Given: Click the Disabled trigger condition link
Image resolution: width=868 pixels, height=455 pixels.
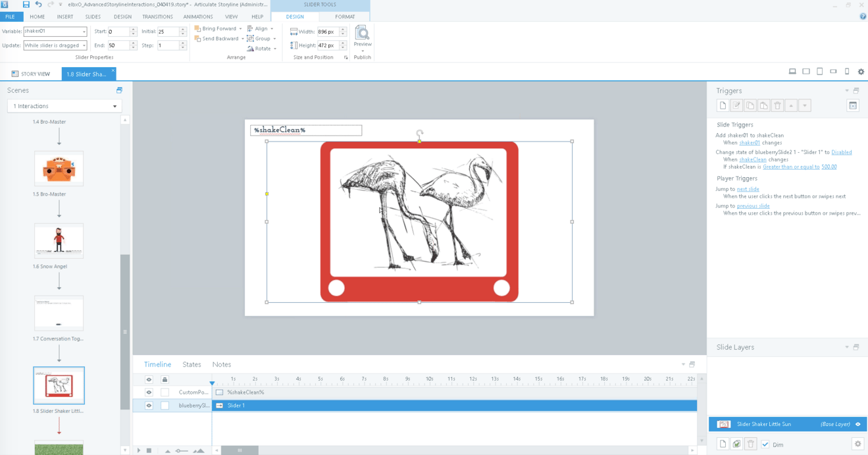Looking at the screenshot, I should click(x=842, y=152).
